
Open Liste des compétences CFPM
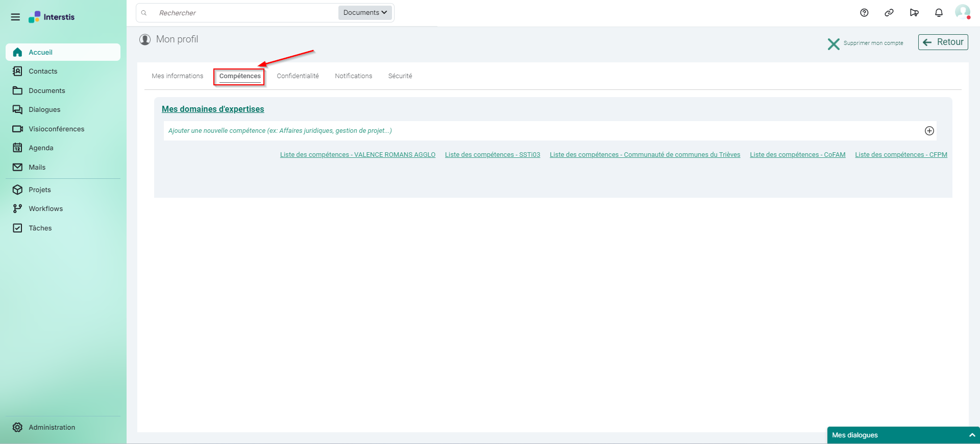pyautogui.click(x=901, y=155)
